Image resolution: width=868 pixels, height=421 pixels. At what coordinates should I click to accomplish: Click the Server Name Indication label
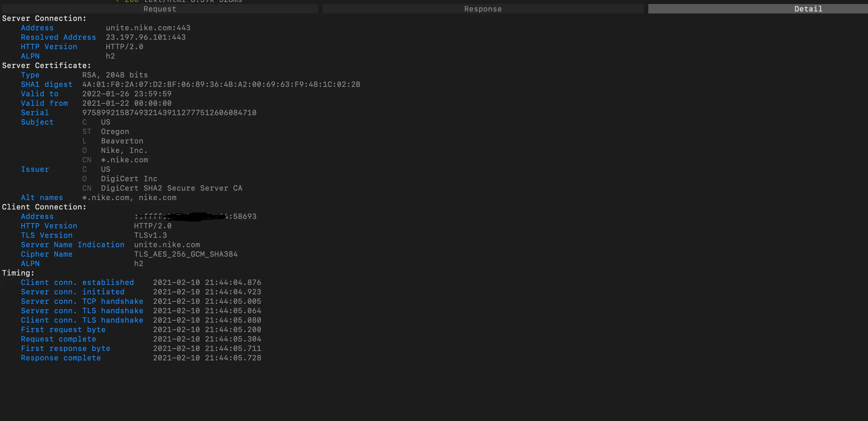coord(72,245)
